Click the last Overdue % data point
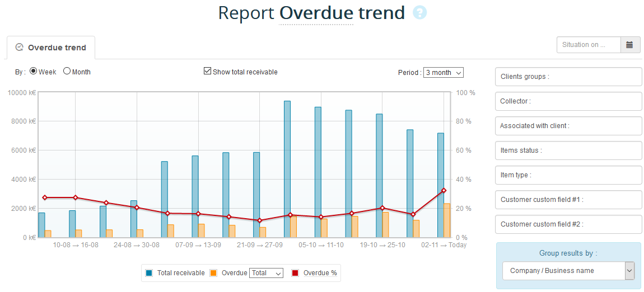The height and width of the screenshot is (292, 644). [x=444, y=191]
